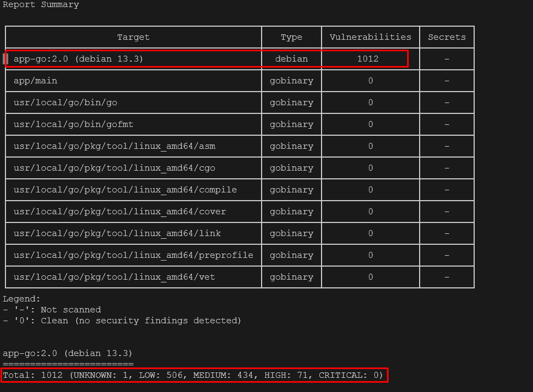This screenshot has height=392, width=533.
Task: Click the Target column header
Action: [x=133, y=37]
